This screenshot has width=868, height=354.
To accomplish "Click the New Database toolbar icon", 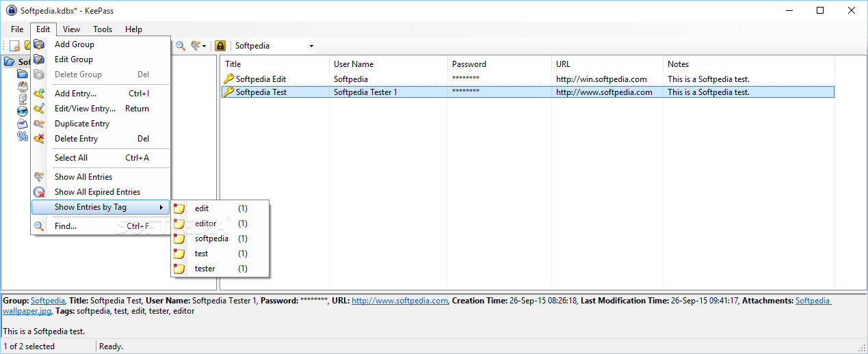I will click(x=14, y=46).
